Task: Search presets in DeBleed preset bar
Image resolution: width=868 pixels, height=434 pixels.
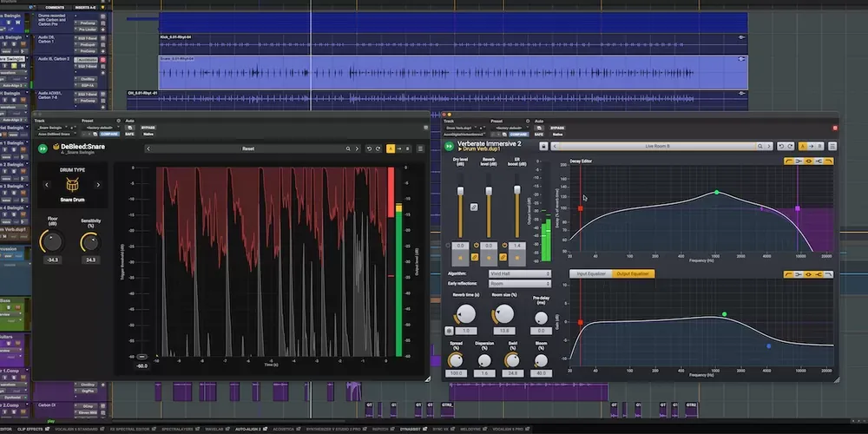Action: [348, 148]
